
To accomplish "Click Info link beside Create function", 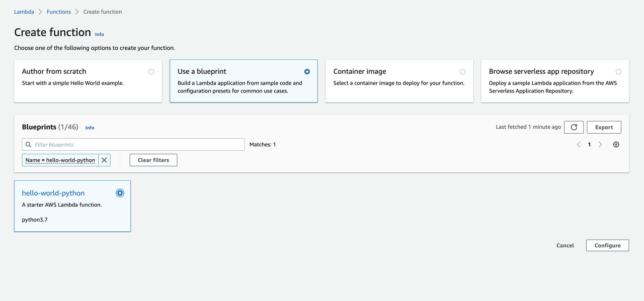I will (x=100, y=34).
